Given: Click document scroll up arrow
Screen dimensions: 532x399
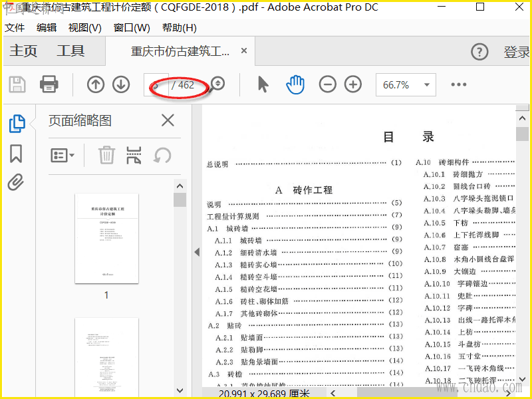Looking at the screenshot, I should 522,118.
